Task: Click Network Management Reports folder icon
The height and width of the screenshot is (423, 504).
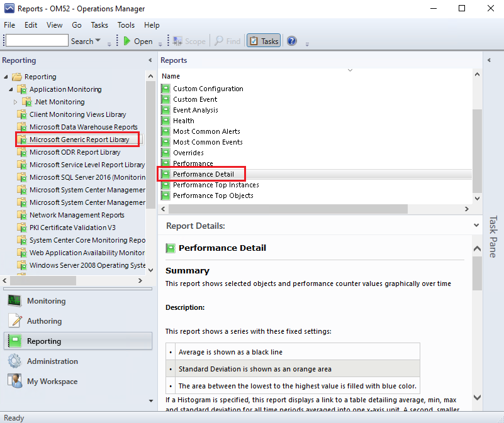Action: point(22,215)
